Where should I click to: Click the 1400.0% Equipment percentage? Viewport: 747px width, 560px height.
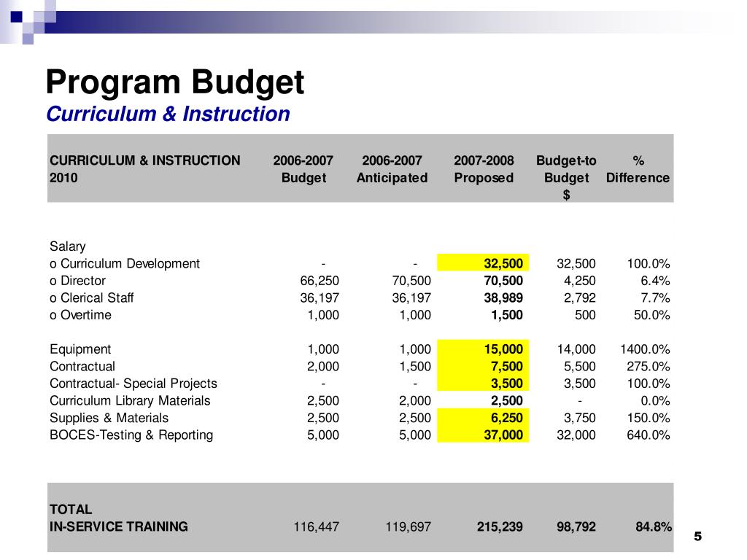[x=645, y=349]
